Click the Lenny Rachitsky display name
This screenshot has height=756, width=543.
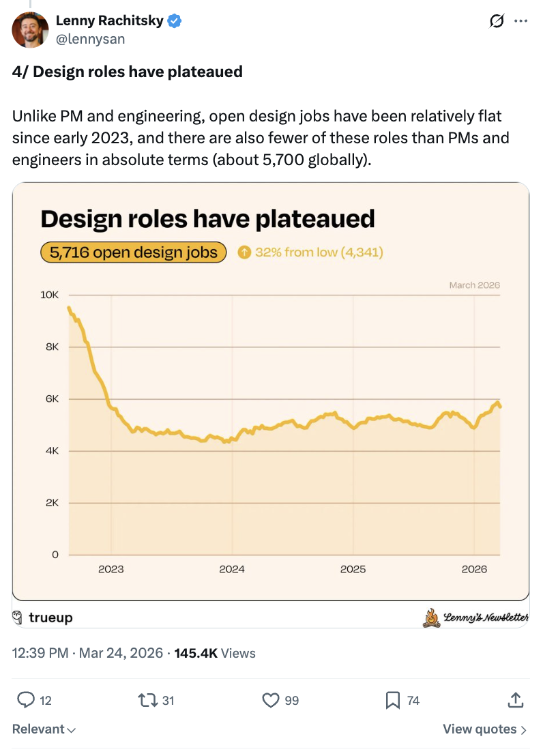(109, 21)
